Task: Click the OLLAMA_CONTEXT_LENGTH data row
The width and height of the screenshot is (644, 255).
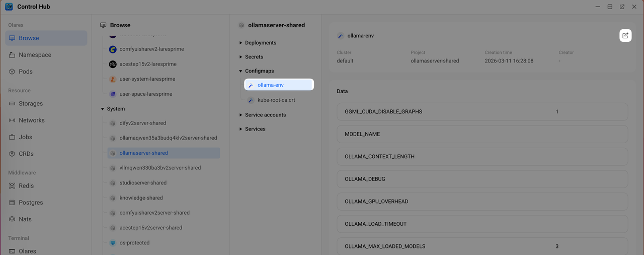Action: (x=482, y=156)
